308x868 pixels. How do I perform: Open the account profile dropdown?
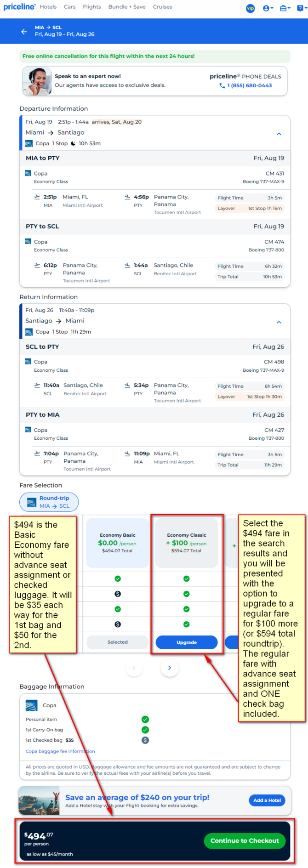[268, 8]
